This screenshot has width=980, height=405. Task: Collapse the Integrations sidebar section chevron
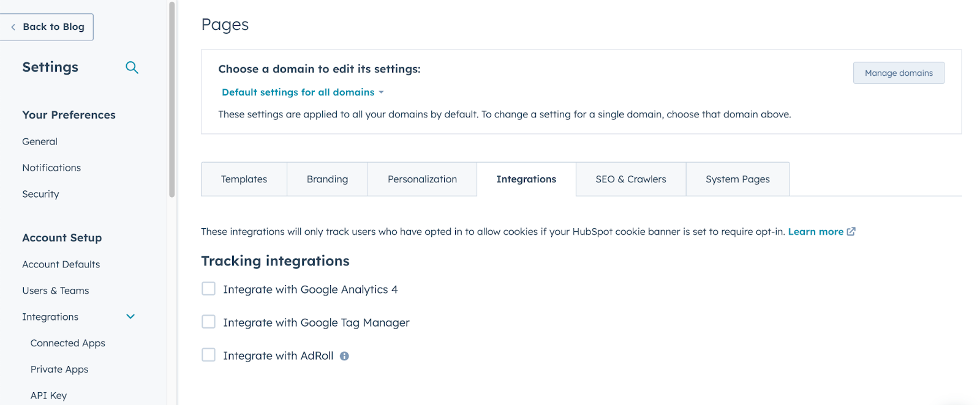[130, 316]
